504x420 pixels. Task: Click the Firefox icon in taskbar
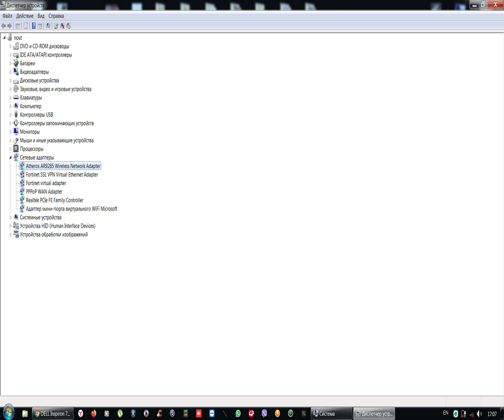pyautogui.click(x=93, y=413)
